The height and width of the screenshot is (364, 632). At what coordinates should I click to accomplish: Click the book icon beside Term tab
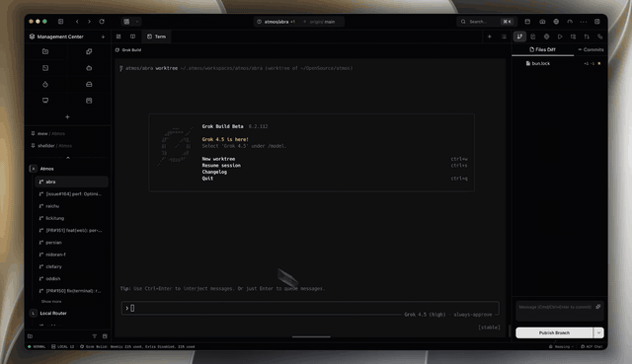(x=132, y=36)
